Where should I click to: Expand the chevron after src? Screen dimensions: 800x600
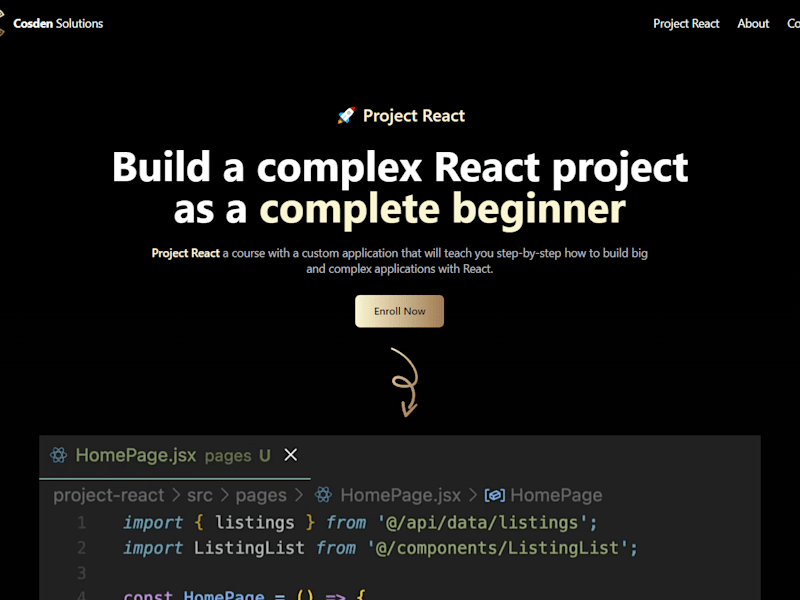point(224,495)
